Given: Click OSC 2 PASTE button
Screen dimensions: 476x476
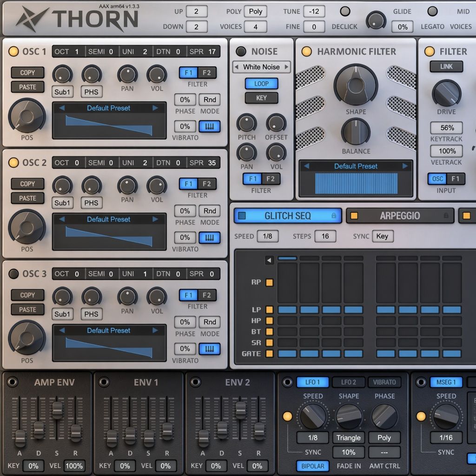Looking at the screenshot, I should [27, 198].
